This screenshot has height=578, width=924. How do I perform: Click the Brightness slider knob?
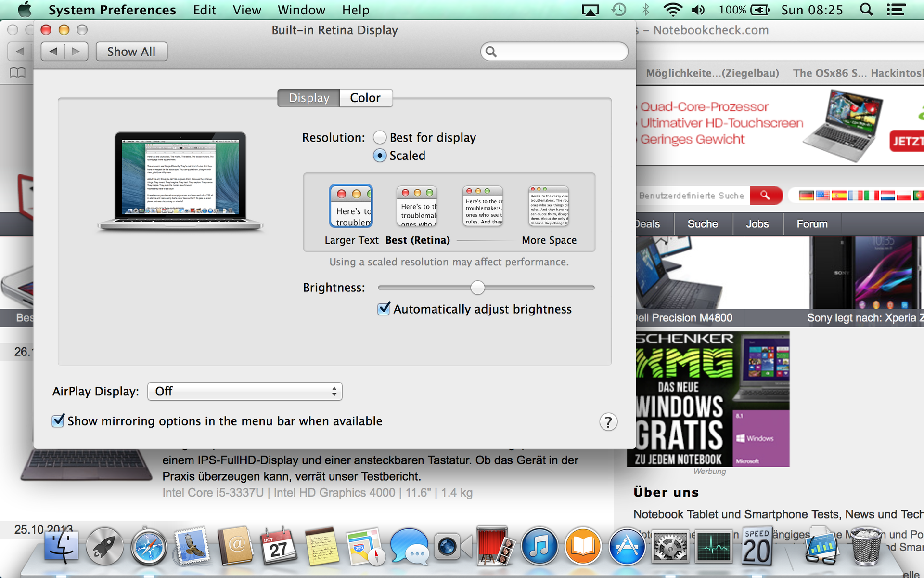tap(477, 288)
